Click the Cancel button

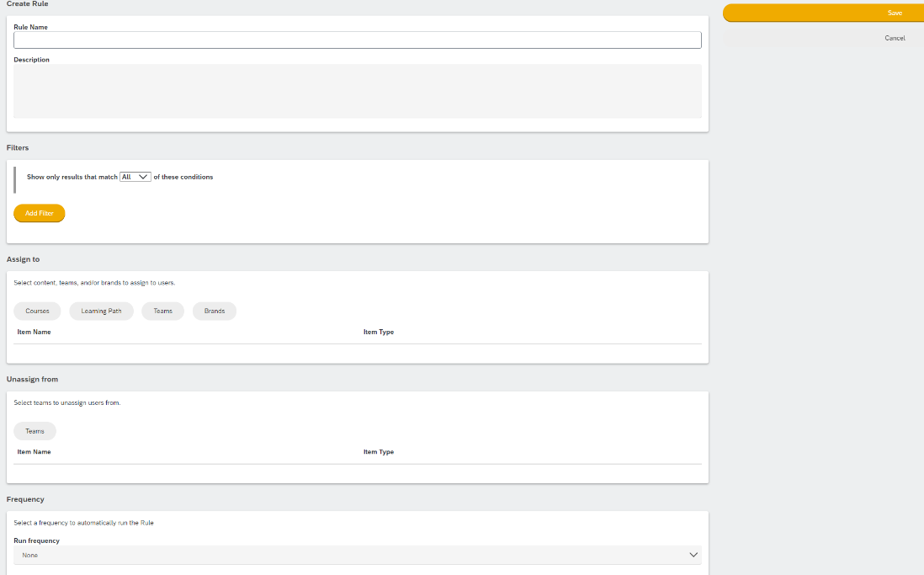(823, 39)
